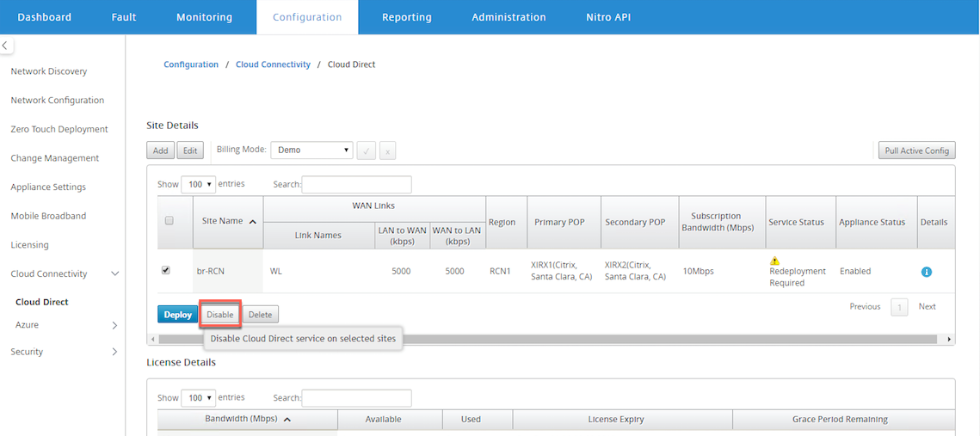Click the Cloud Connectivity breadcrumb link

click(273, 64)
